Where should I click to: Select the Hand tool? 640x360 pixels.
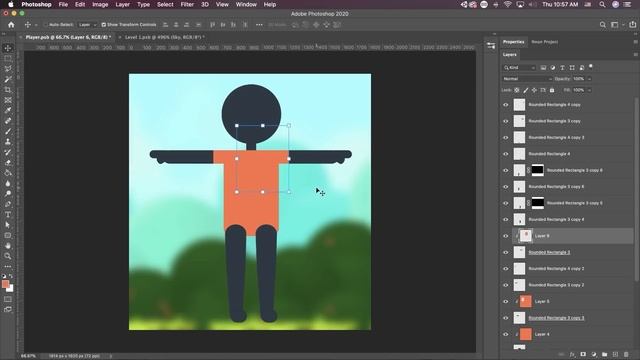pyautogui.click(x=8, y=246)
